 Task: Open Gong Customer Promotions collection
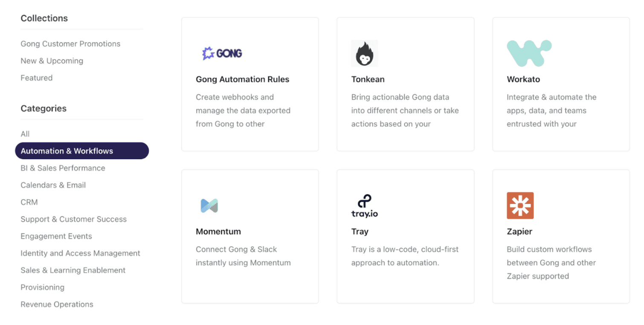click(70, 44)
